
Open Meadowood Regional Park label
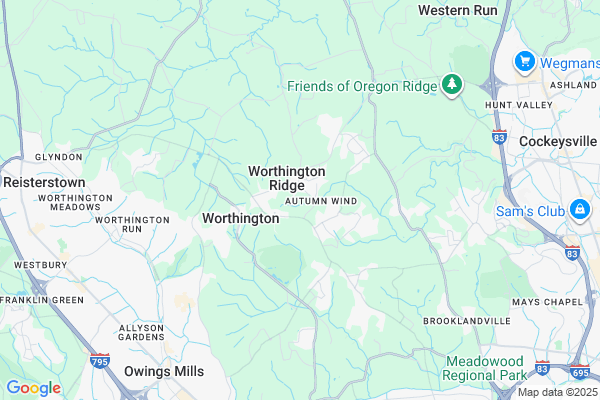[x=484, y=368]
